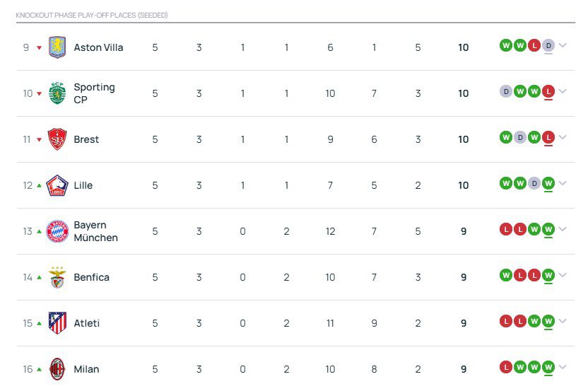Click the Aston Villa club crest
Screen dimensions: 588x391
pyautogui.click(x=57, y=47)
